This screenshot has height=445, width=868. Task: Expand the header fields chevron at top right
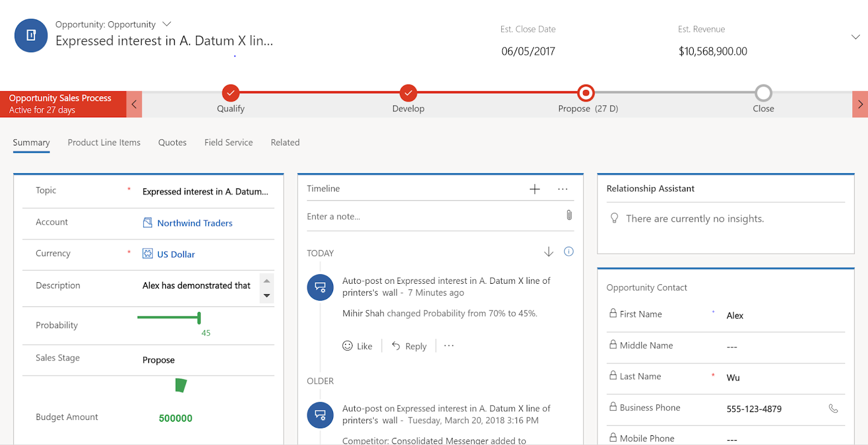[856, 37]
